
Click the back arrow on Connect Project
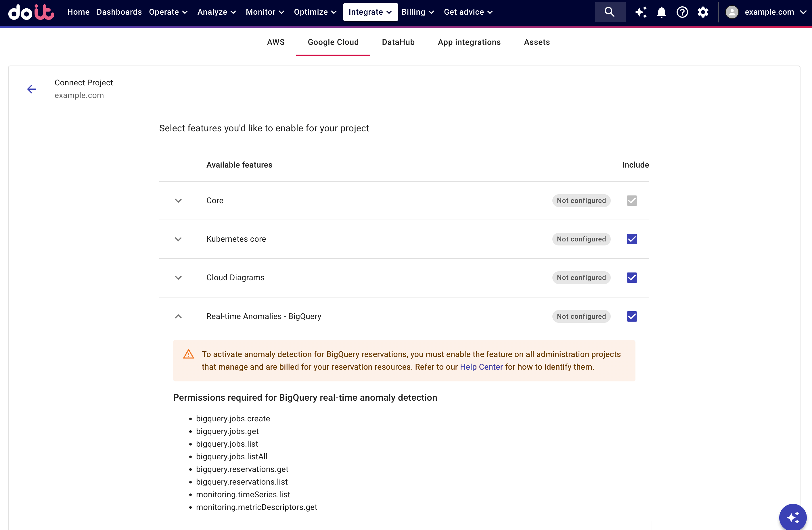tap(31, 89)
